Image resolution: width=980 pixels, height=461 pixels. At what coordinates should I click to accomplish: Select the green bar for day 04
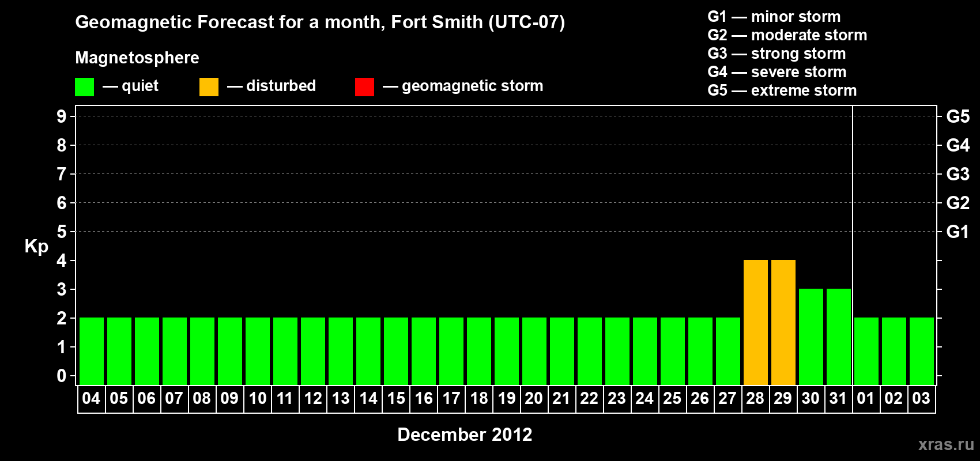pyautogui.click(x=91, y=351)
